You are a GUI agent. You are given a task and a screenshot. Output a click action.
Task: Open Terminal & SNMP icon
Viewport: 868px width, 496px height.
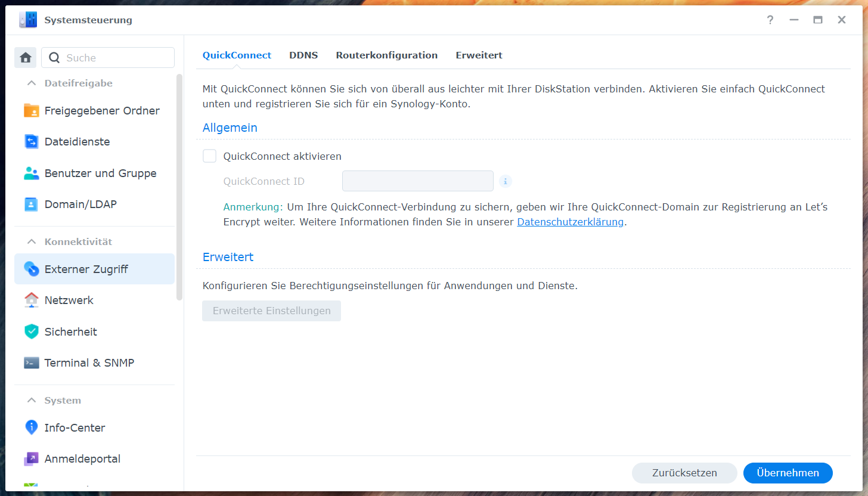(x=31, y=363)
